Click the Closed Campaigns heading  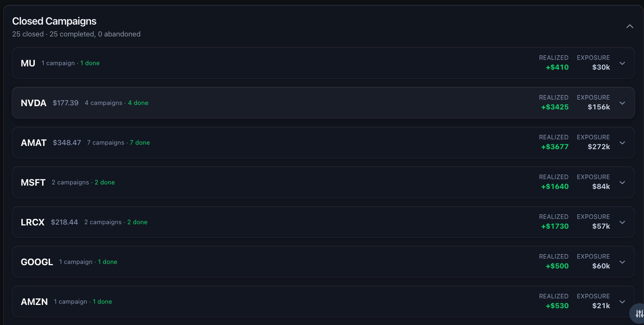click(x=54, y=21)
